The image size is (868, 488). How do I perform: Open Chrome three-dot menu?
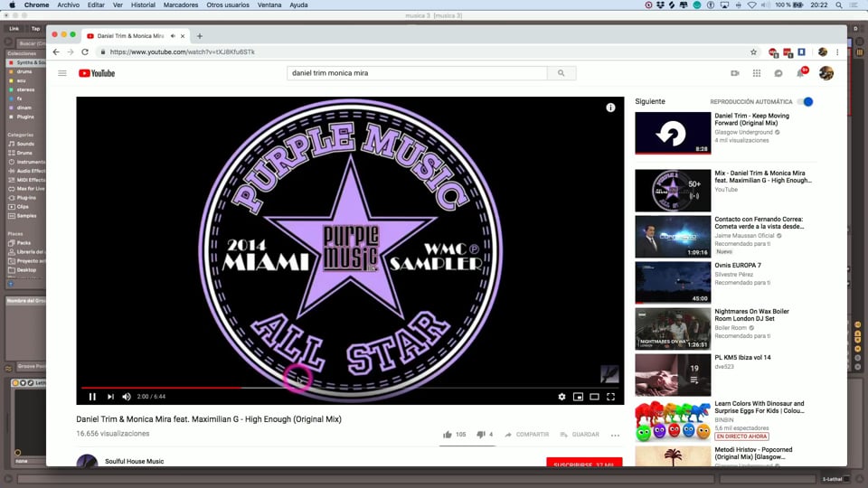click(837, 52)
